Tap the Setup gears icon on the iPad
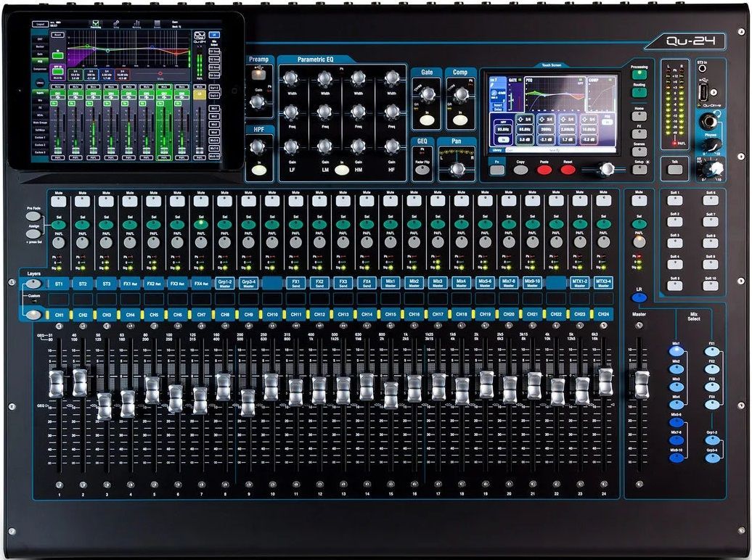752x560 pixels. [116, 24]
